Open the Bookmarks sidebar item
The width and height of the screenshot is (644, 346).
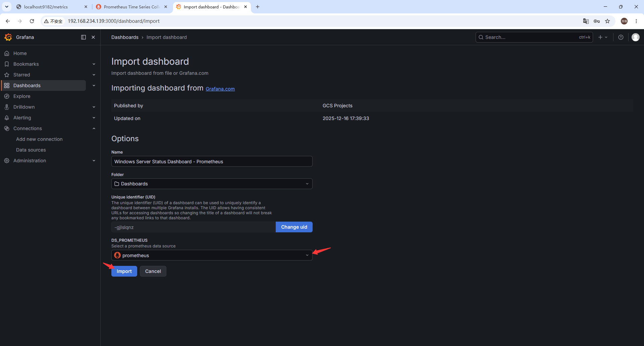point(26,64)
